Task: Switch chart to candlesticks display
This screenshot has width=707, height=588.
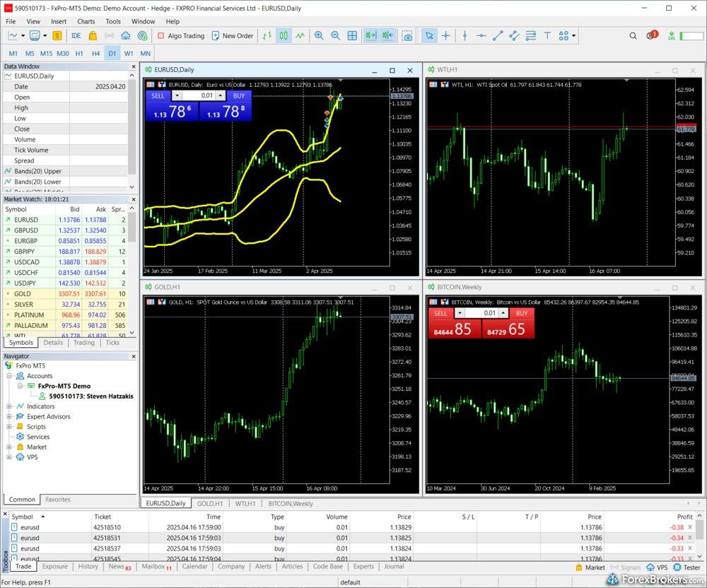Action: pos(284,35)
